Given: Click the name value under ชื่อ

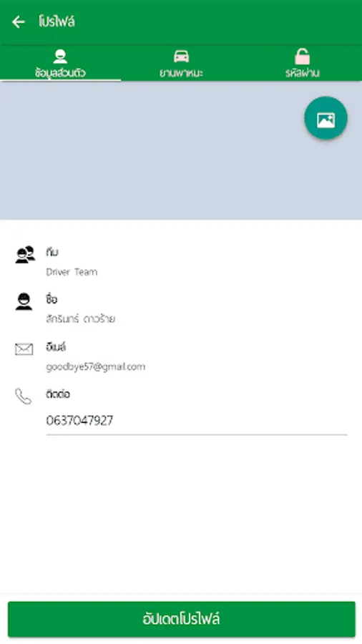Looking at the screenshot, I should click(x=80, y=318).
